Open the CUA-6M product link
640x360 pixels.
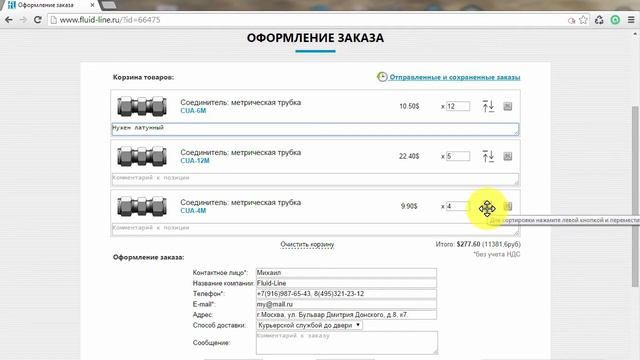coord(193,111)
